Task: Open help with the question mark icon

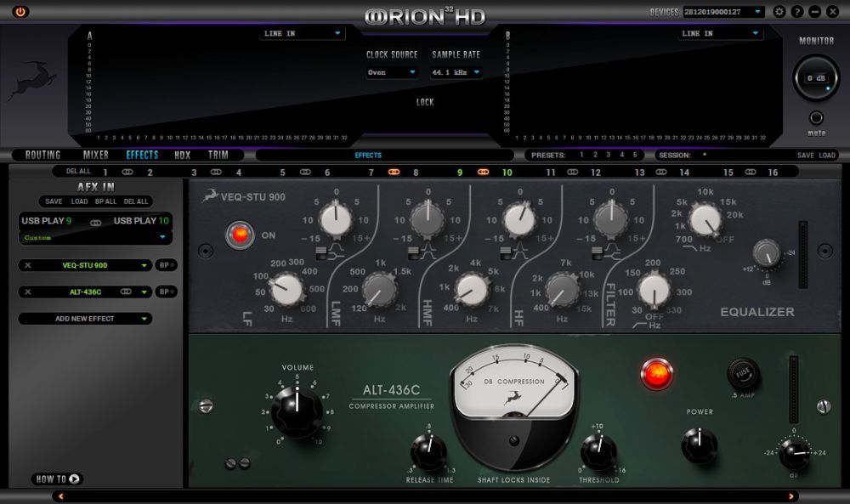Action: [x=797, y=12]
